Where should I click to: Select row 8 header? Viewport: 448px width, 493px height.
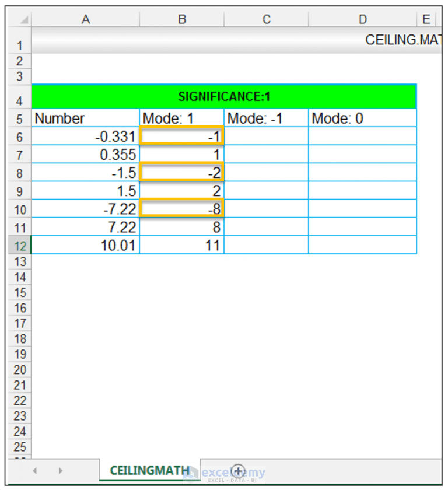tap(19, 173)
